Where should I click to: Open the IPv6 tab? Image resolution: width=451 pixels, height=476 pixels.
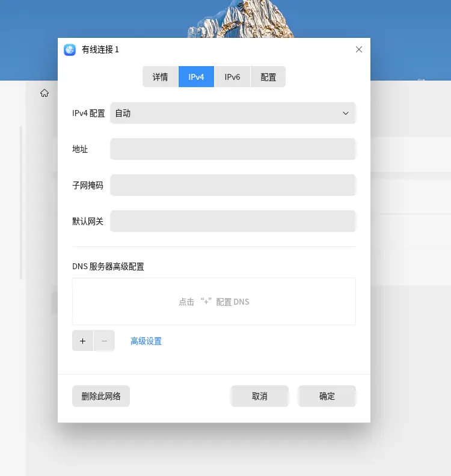pyautogui.click(x=232, y=77)
